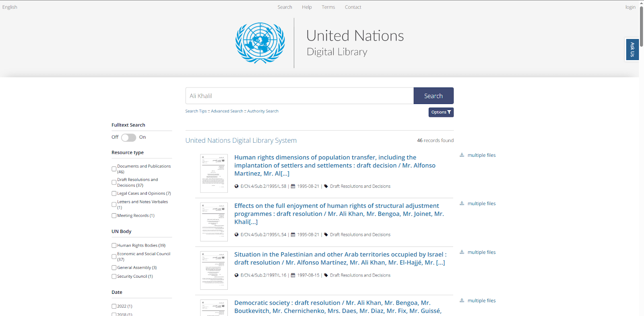Click Draft Resolutions and Decisions tag under E/CN.4/Sub.2/1997/L.16
This screenshot has width=644, height=316.
click(x=360, y=275)
